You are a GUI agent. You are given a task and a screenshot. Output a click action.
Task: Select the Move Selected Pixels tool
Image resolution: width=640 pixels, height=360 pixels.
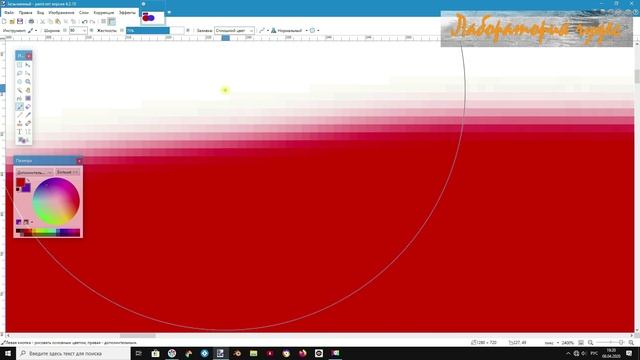[28, 65]
